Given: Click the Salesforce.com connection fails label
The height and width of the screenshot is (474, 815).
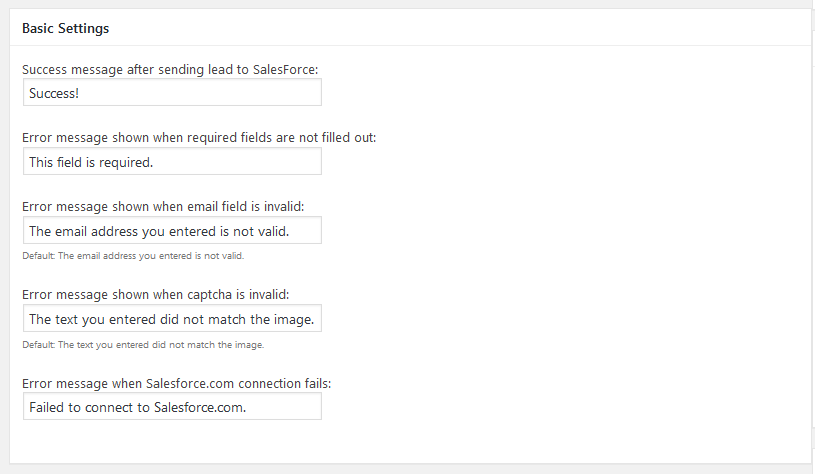Looking at the screenshot, I should point(176,384).
